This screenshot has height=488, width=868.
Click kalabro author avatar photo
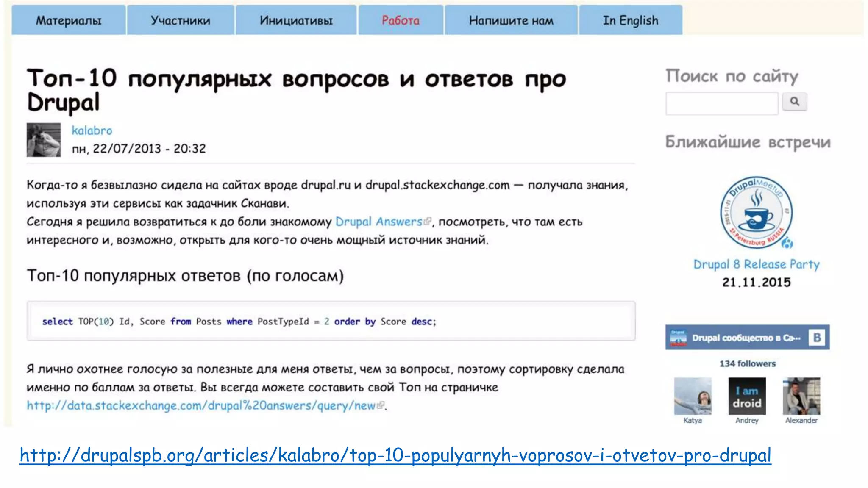[x=44, y=140]
